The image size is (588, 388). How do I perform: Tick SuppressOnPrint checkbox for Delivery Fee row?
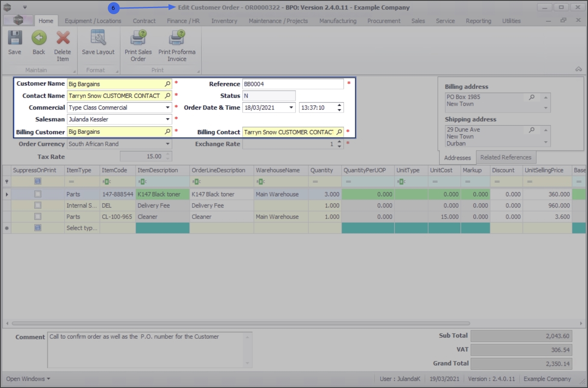click(x=38, y=205)
